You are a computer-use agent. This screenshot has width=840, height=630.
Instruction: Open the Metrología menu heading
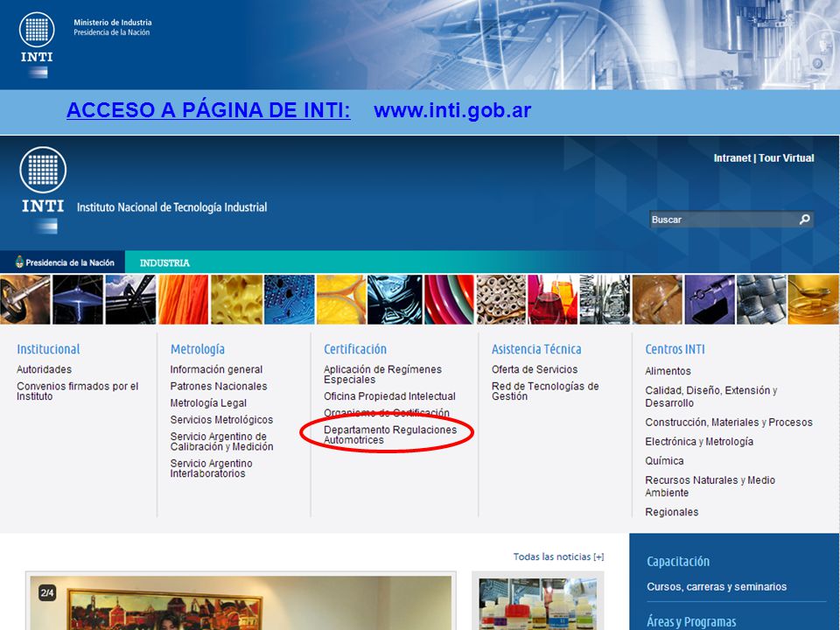tap(197, 349)
